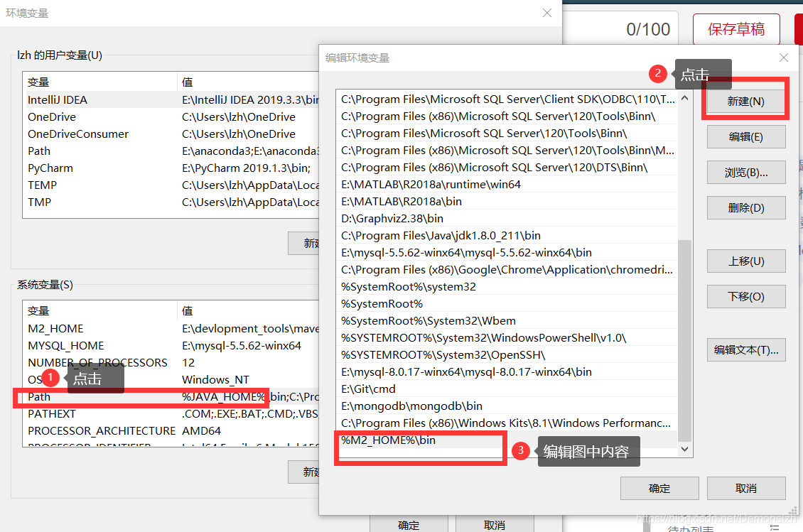Select user variable TMP row

[171, 202]
